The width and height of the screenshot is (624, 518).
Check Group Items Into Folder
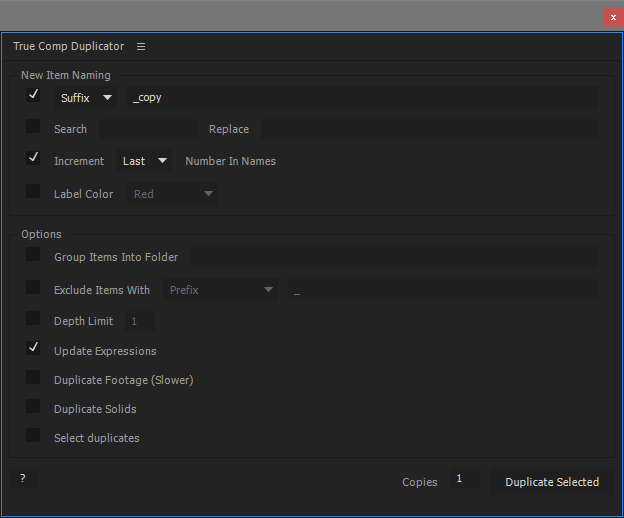tap(33, 254)
